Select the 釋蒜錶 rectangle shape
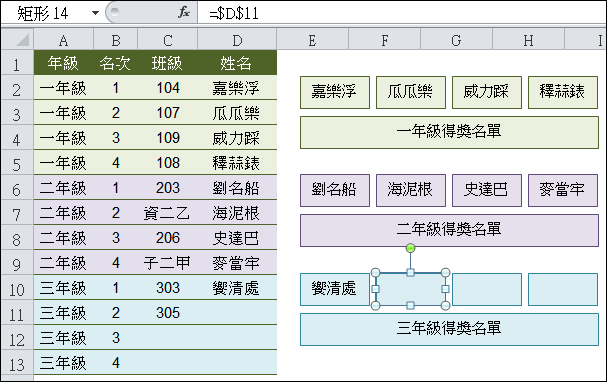Image resolution: width=607 pixels, height=382 pixels. (x=563, y=92)
